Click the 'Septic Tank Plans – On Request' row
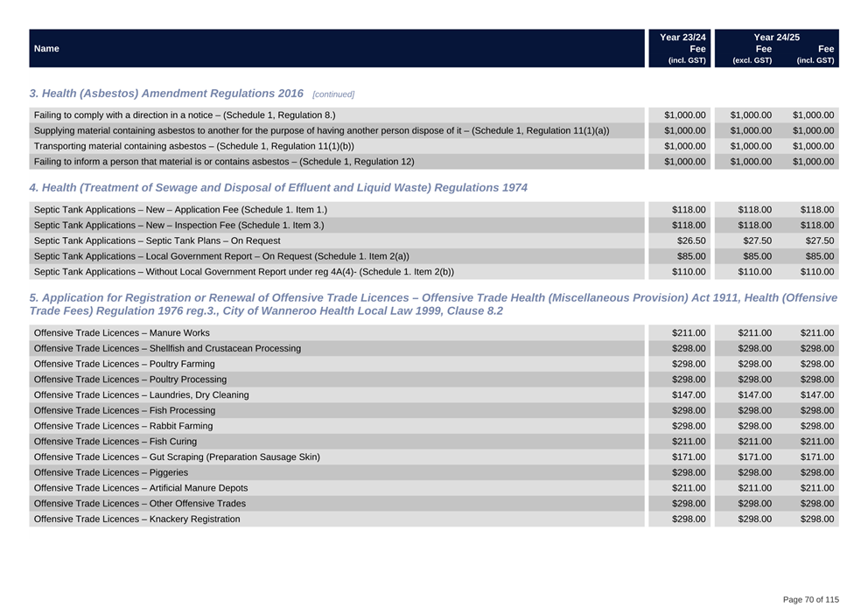Image resolution: width=868 pixels, height=614 pixels. (x=157, y=241)
